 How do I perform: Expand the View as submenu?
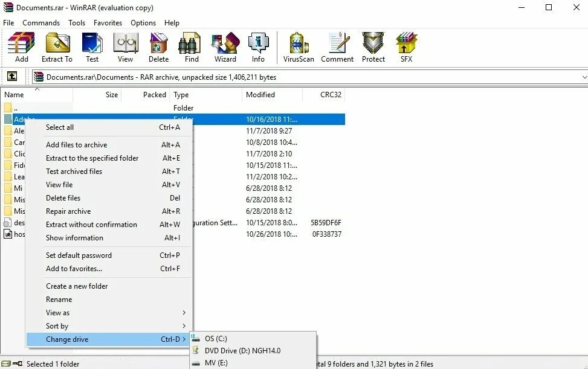coord(109,313)
